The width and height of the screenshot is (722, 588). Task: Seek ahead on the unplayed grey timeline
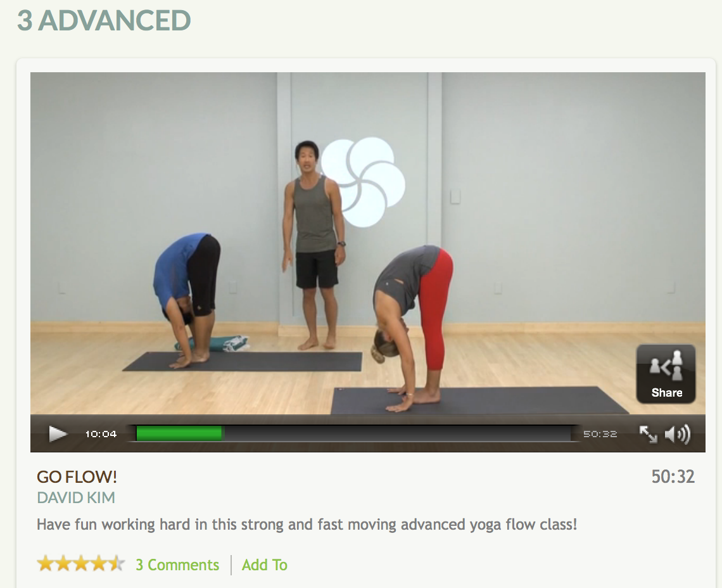[x=397, y=433]
